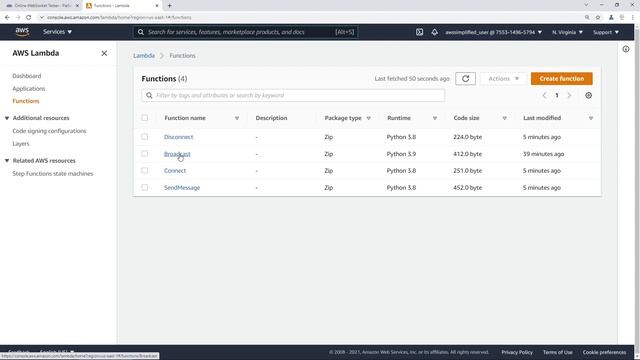Open the N. Virginia region selector
The width and height of the screenshot is (640, 360).
(567, 32)
